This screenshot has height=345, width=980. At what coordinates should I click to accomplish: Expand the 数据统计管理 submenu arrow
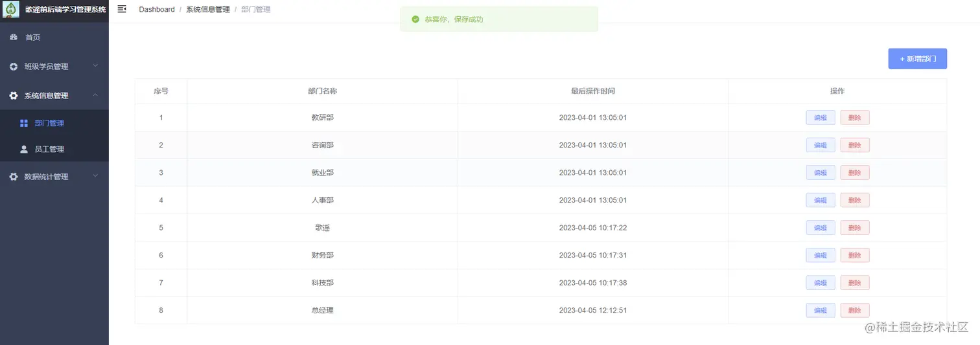(95, 176)
